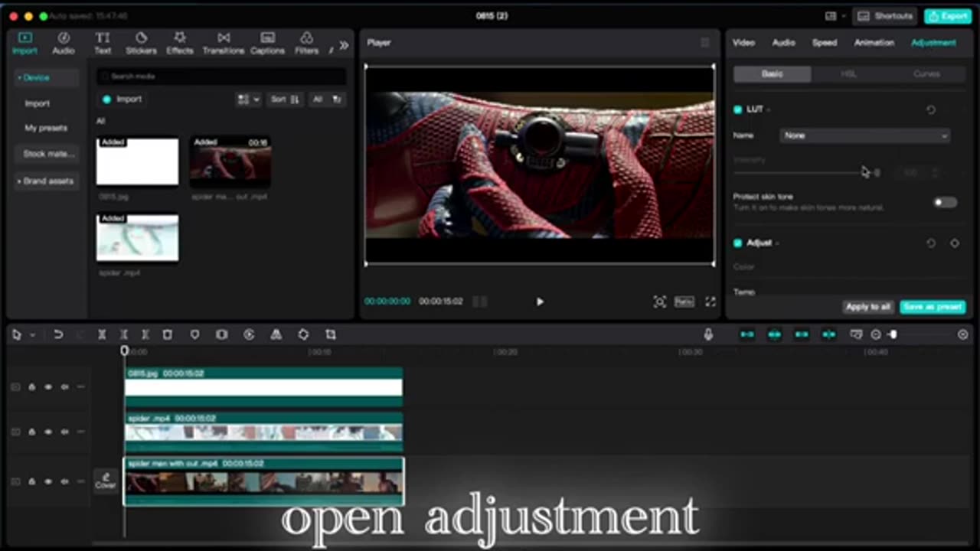This screenshot has height=551, width=980.
Task: Open the Audio media tab
Action: [x=64, y=43]
